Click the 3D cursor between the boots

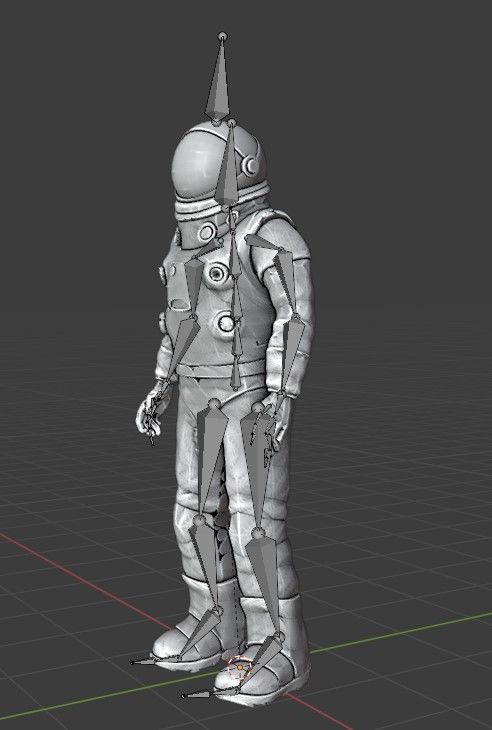tap(240, 668)
